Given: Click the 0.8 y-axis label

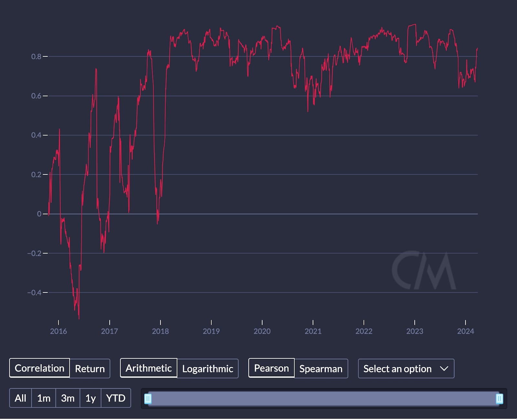Looking at the screenshot, I should (36, 57).
